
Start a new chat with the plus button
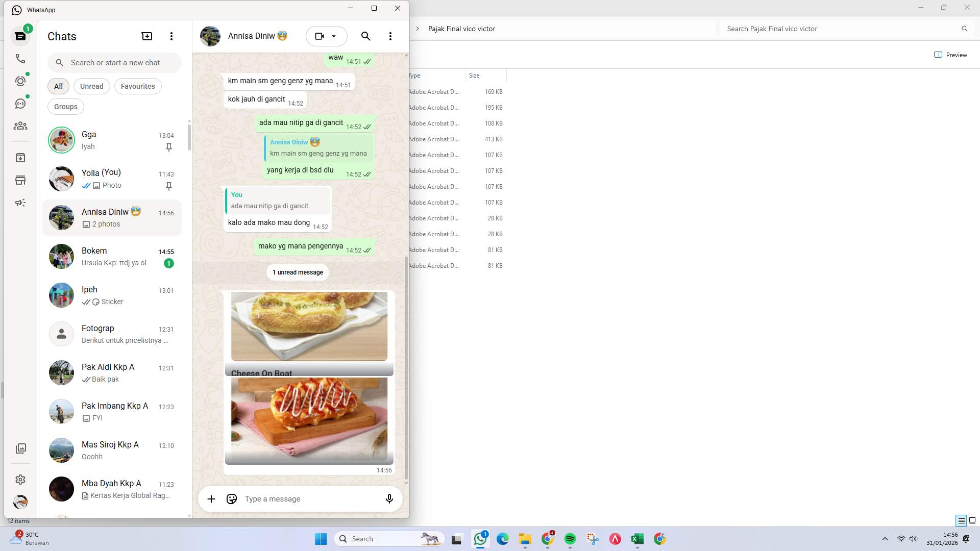(146, 36)
